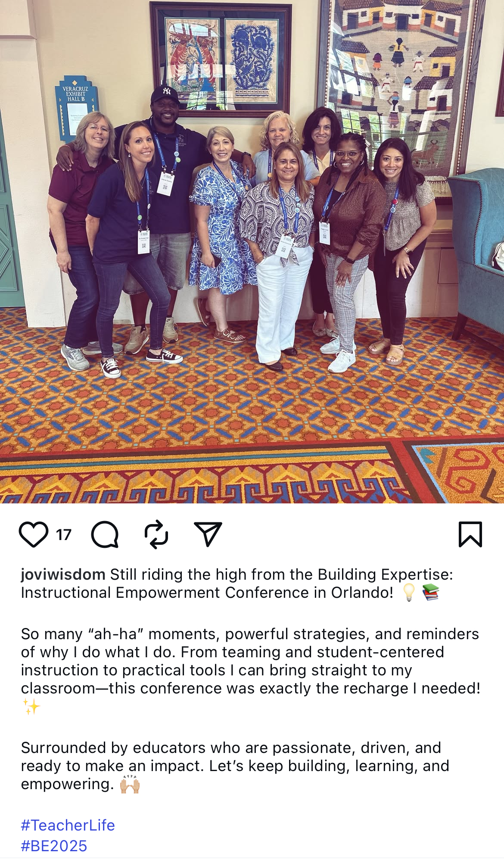Open comments with the speech bubble icon

point(105,534)
